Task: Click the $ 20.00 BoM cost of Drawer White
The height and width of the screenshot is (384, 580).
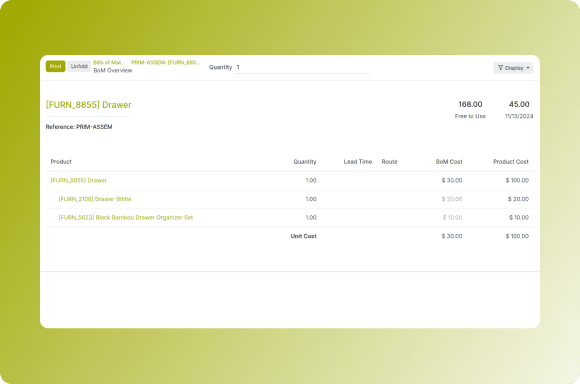Action: click(452, 199)
